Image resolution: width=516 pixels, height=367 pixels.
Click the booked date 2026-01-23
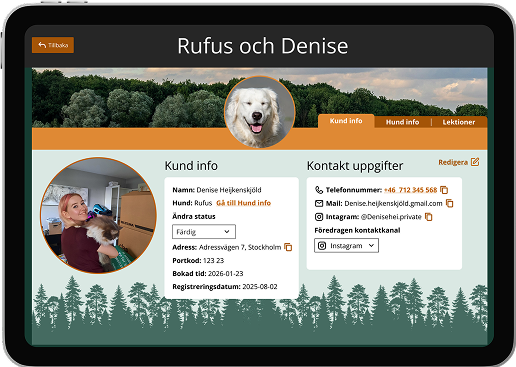(225, 274)
